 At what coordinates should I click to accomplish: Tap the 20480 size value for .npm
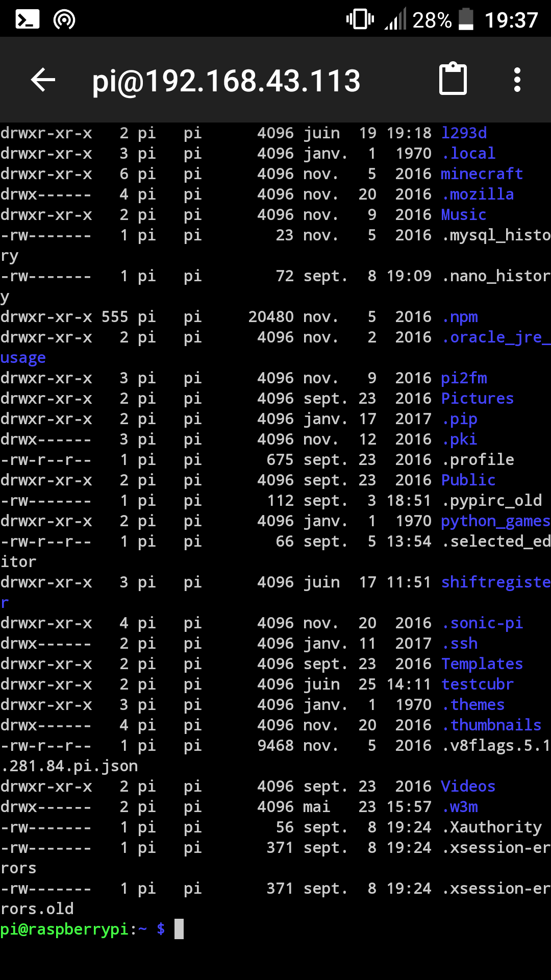(271, 317)
